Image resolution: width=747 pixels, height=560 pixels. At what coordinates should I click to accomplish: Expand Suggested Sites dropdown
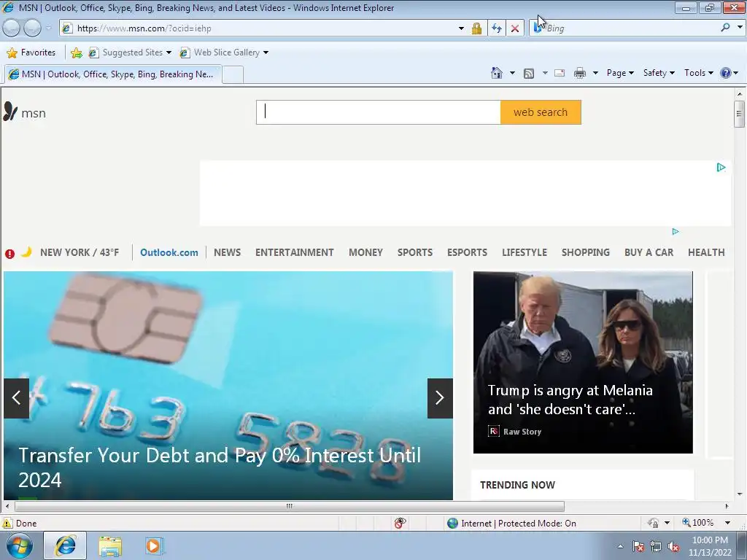169,52
